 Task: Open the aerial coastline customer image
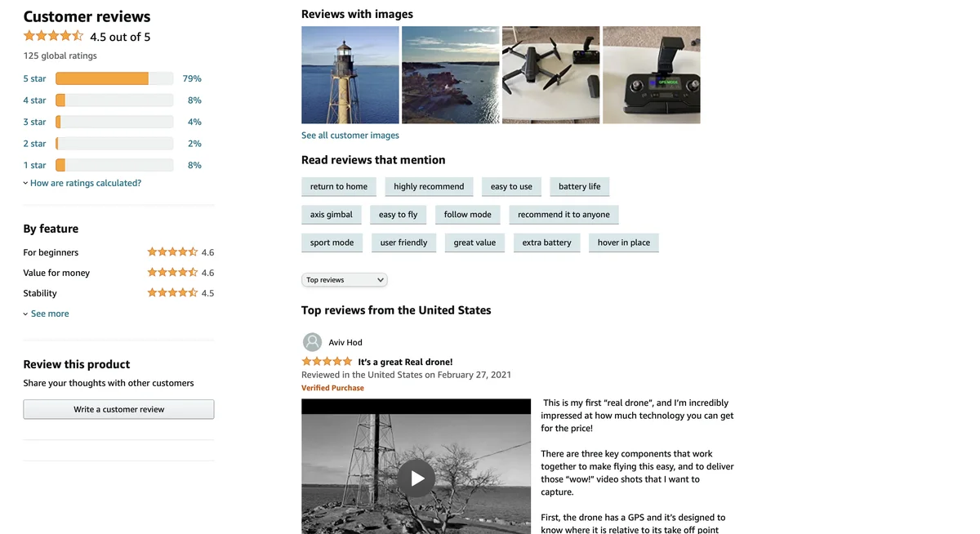451,75
